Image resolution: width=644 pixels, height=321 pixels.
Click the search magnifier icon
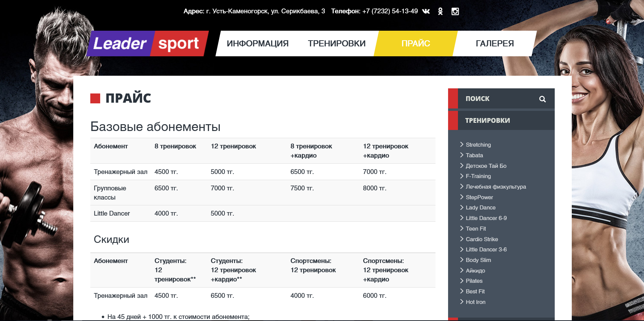(542, 99)
